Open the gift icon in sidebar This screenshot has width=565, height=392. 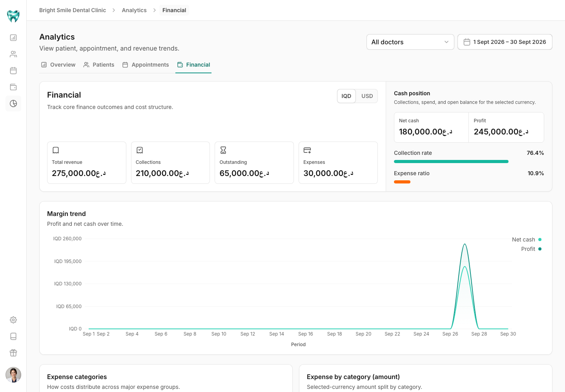pos(13,353)
